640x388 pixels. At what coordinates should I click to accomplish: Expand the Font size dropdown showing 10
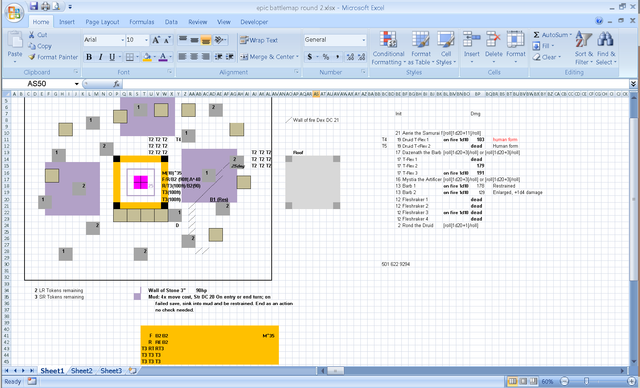[x=146, y=40]
